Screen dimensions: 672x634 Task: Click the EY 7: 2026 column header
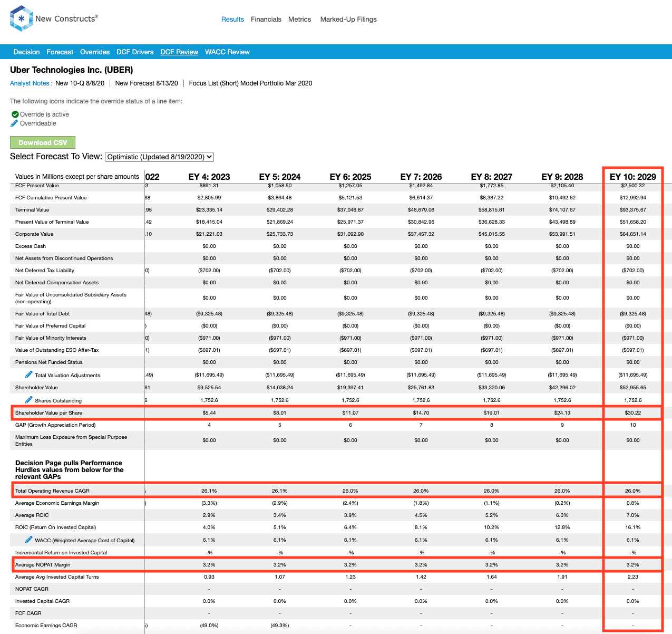[x=421, y=177]
